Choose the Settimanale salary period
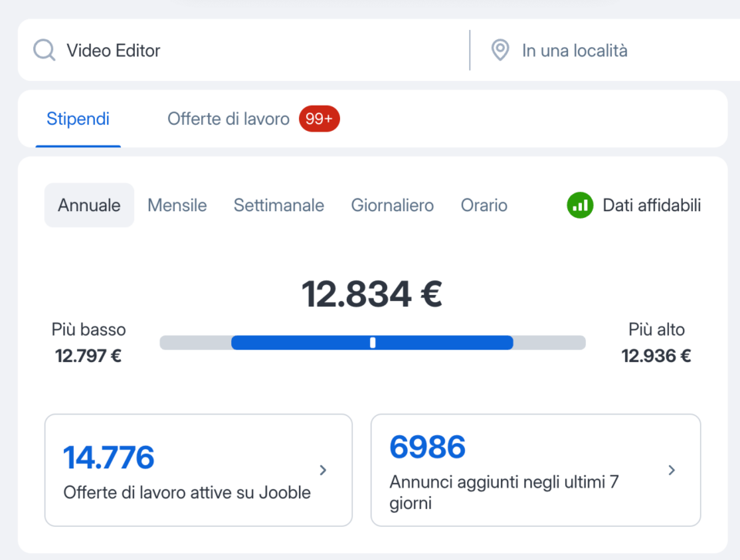The image size is (740, 560). point(279,206)
